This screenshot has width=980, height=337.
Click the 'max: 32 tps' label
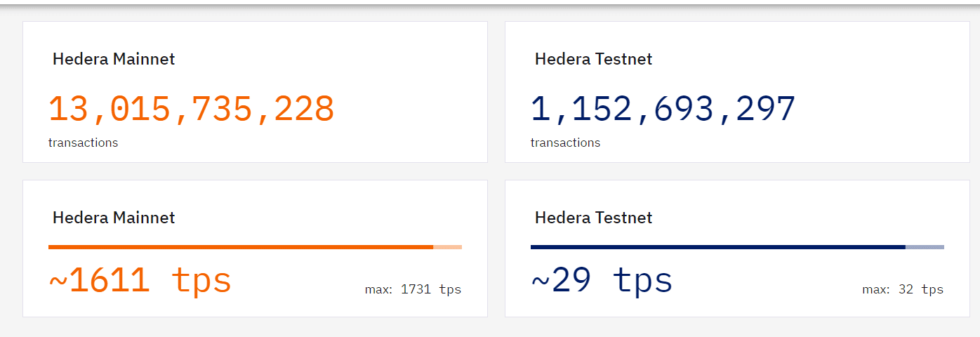903,289
